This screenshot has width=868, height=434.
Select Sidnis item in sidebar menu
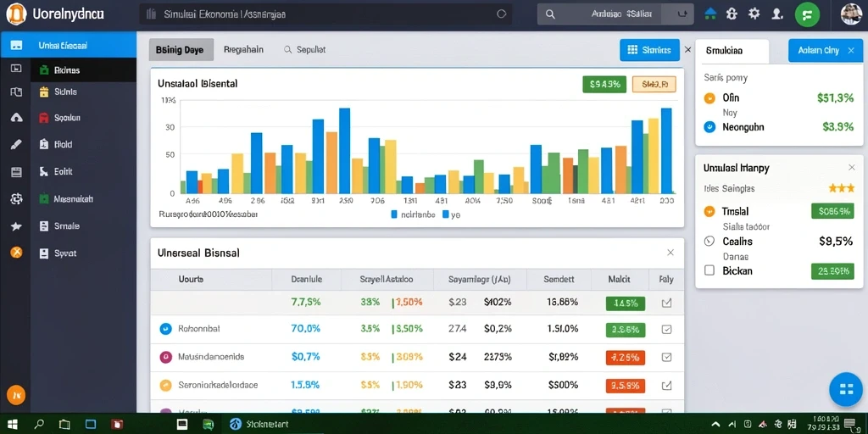pyautogui.click(x=66, y=92)
